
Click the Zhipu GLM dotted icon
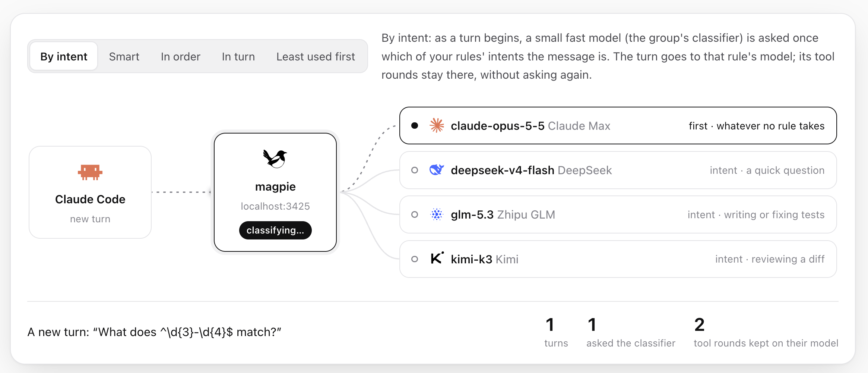(x=437, y=214)
